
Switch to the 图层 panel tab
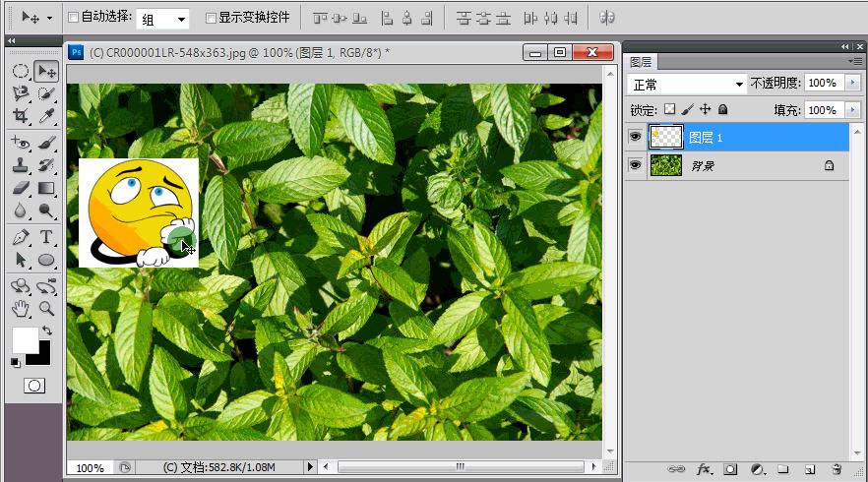click(640, 62)
